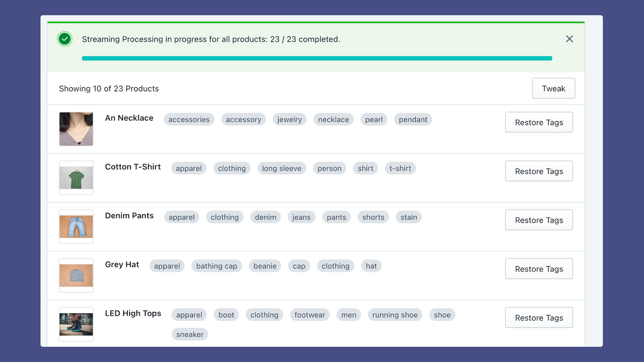This screenshot has width=644, height=362.
Task: Click the 'accessory' tag on An Necklace
Action: 244,119
